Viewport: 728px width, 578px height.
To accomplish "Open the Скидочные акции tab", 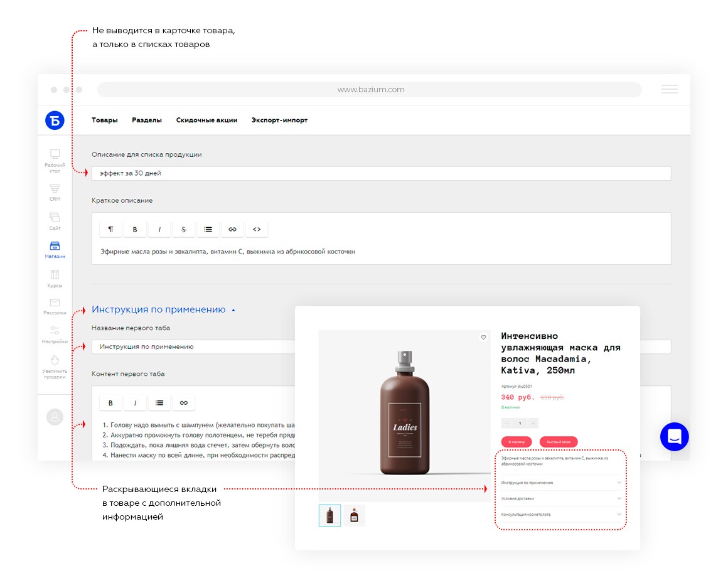I will pos(206,120).
